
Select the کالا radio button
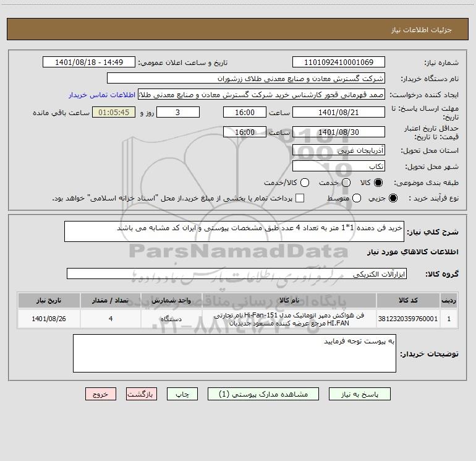[378, 183]
